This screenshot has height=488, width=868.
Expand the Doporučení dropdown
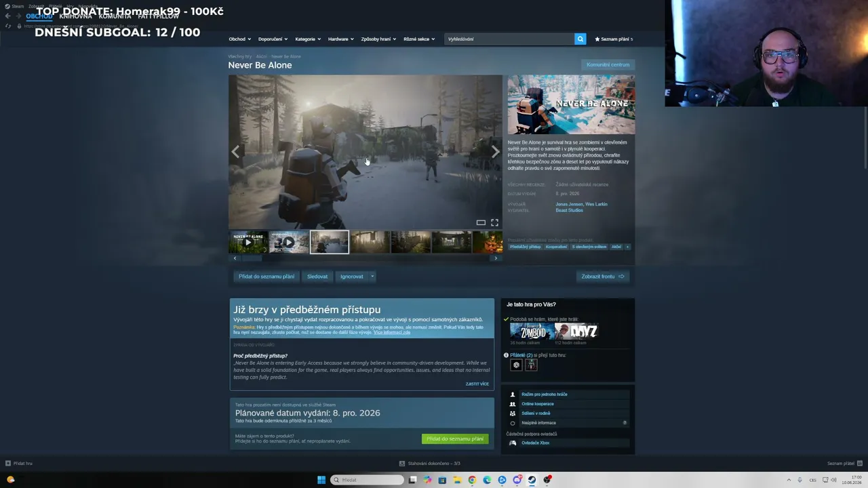[x=273, y=39]
